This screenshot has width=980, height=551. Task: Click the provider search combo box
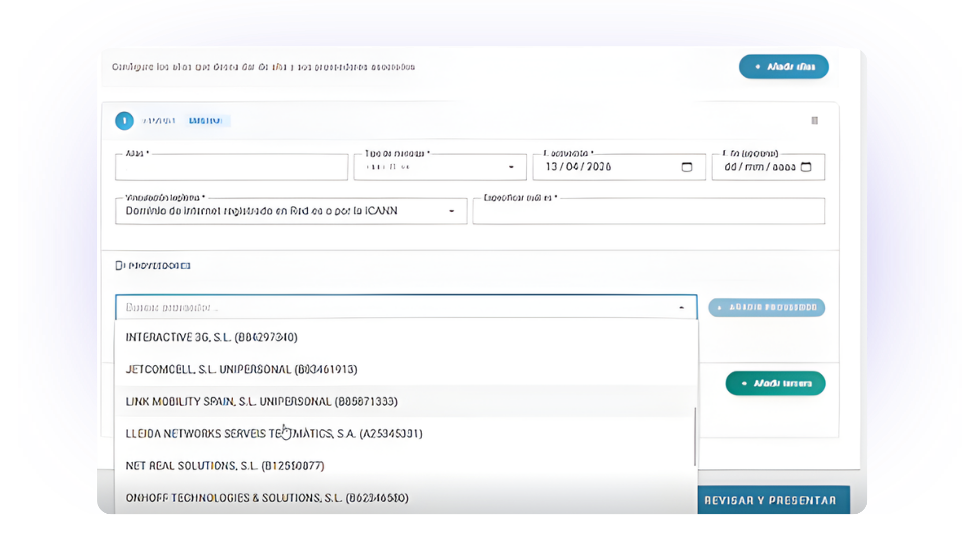[406, 307]
